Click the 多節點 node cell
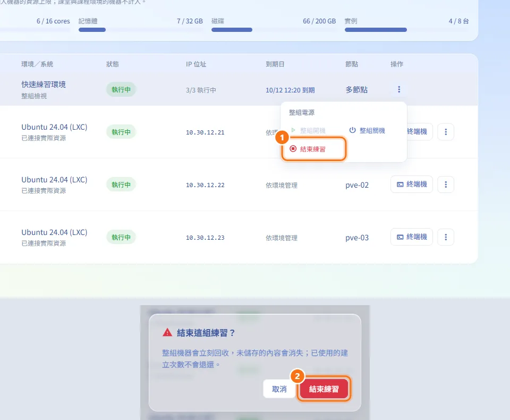The width and height of the screenshot is (510, 420). 356,90
